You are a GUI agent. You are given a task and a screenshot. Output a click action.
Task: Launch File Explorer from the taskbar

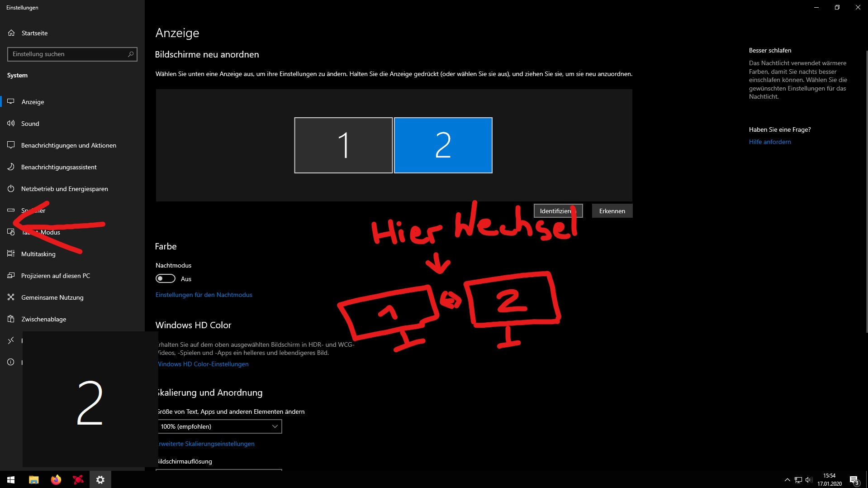[33, 479]
